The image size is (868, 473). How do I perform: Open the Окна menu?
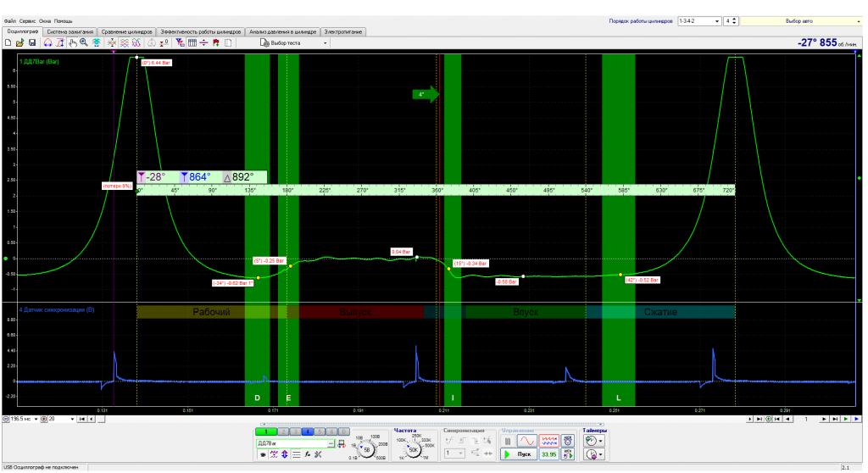[45, 21]
